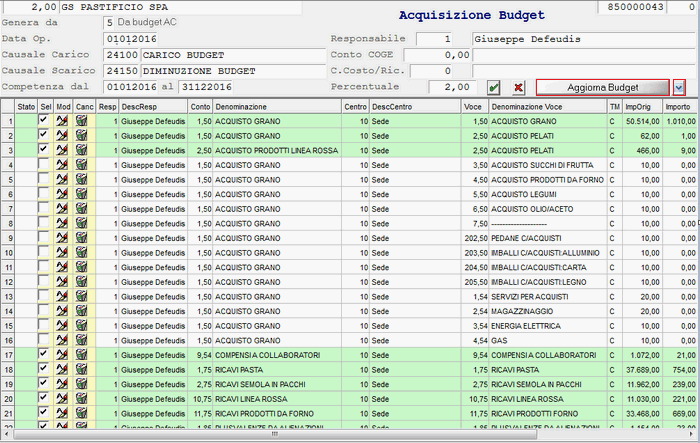
Task: Click the ImpOrig column header
Action: point(643,107)
